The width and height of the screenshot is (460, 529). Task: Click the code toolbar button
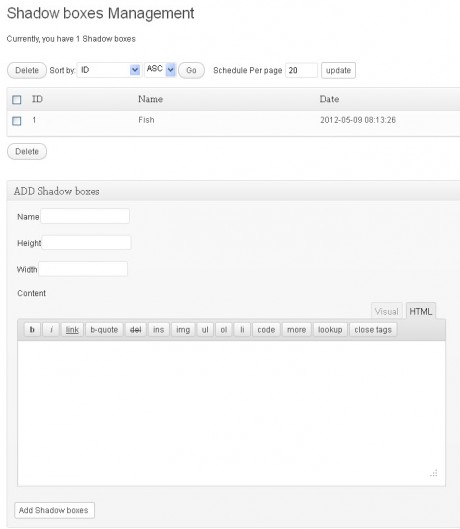point(266,329)
